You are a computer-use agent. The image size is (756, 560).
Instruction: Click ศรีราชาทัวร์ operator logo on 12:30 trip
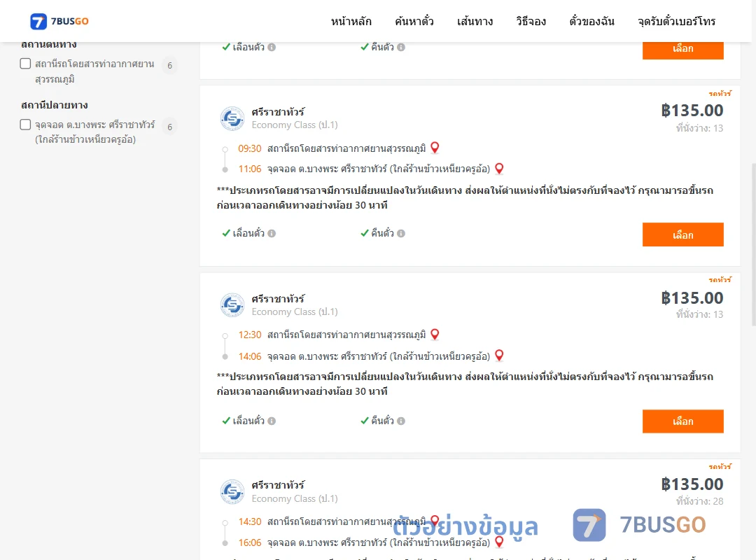pos(232,304)
